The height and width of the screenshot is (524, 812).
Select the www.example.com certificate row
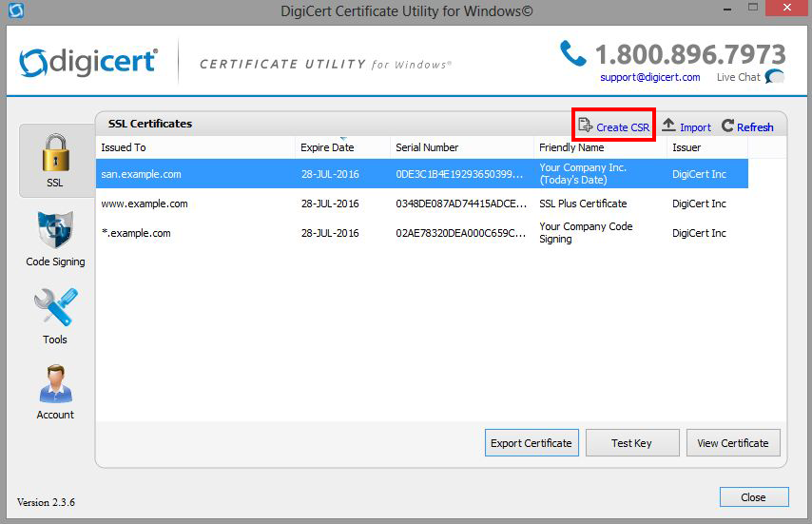click(x=422, y=204)
